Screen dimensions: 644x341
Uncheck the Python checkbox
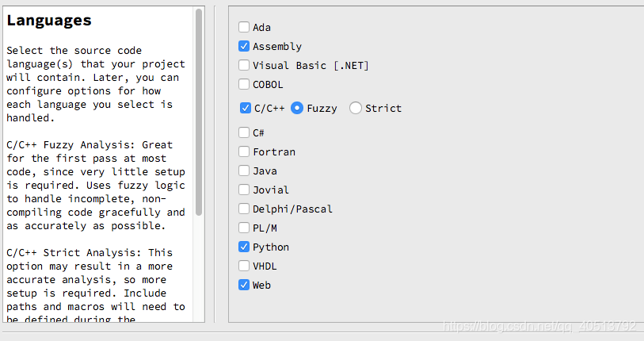[x=244, y=247]
